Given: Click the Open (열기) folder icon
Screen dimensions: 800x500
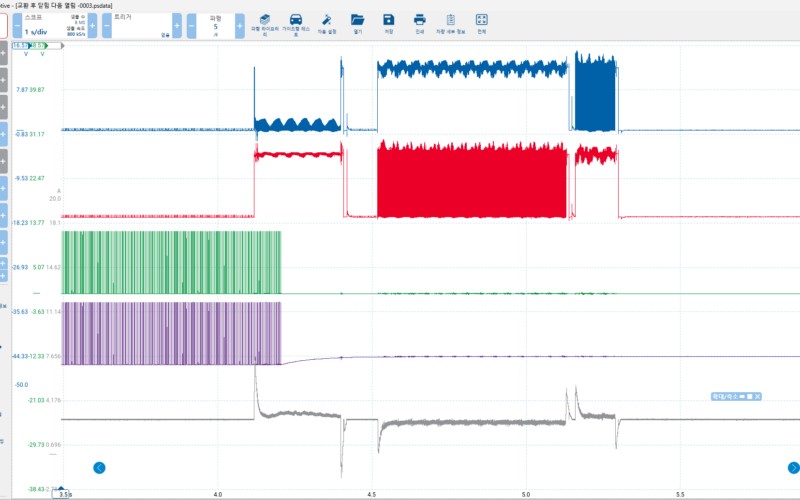Looking at the screenshot, I should [x=357, y=23].
